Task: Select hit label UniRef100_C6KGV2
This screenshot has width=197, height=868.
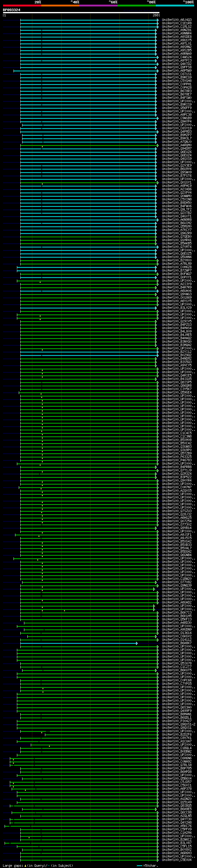Action: pos(177,636)
